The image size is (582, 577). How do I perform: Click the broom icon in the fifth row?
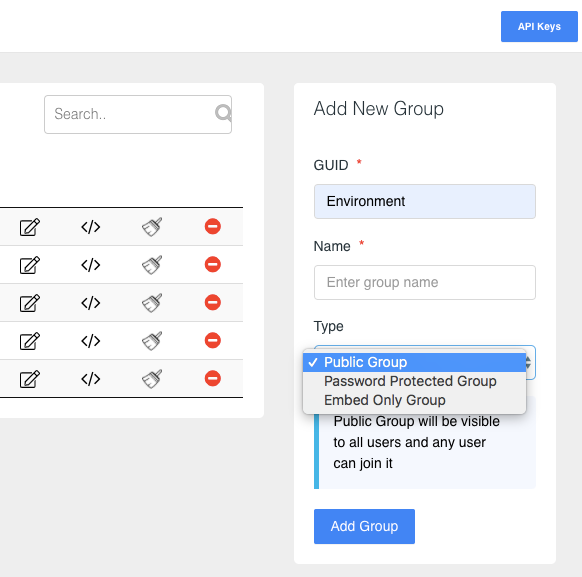click(152, 379)
